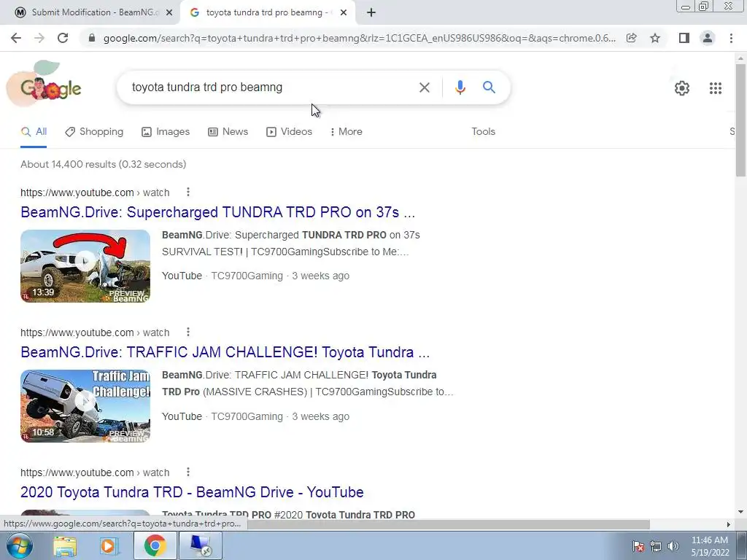Open the Chrome profile avatar

click(708, 38)
